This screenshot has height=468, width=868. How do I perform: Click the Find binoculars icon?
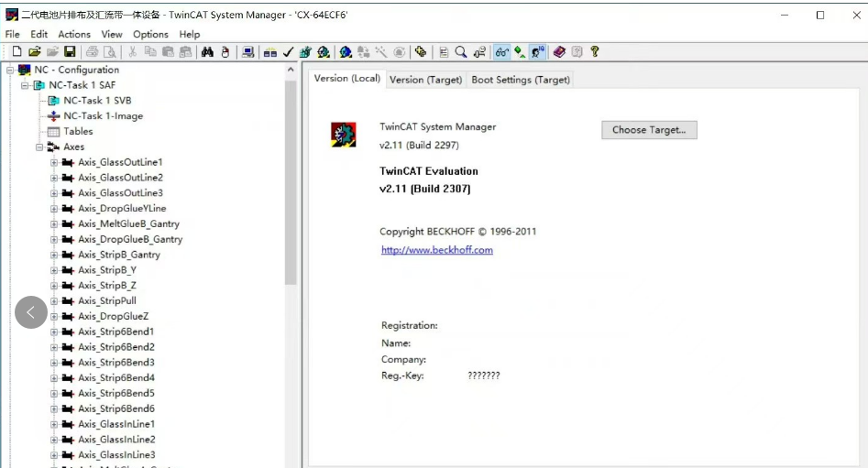[x=207, y=52]
